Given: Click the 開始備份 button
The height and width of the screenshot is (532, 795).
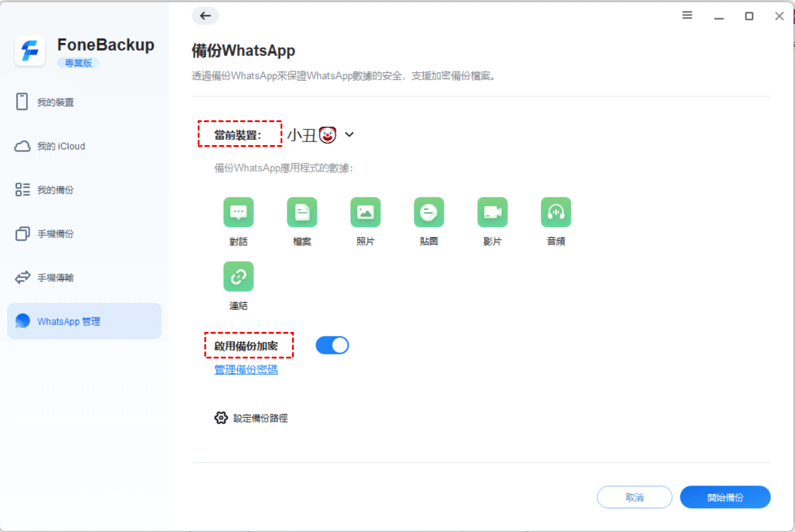Looking at the screenshot, I should tap(725, 498).
